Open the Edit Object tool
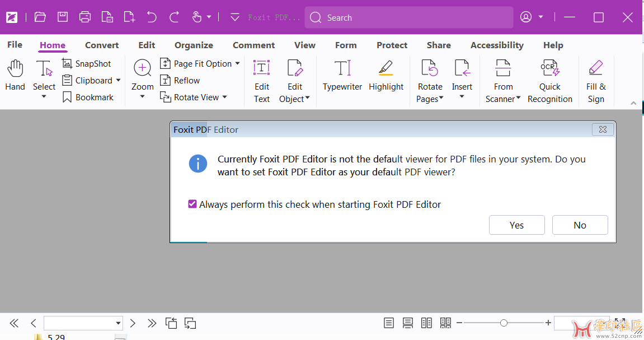 (x=294, y=81)
